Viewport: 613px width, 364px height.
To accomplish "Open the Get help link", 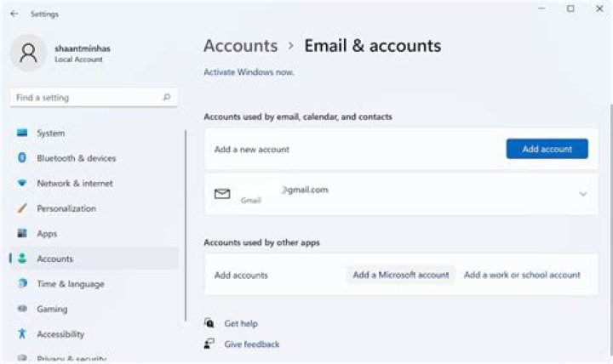I will coord(241,323).
